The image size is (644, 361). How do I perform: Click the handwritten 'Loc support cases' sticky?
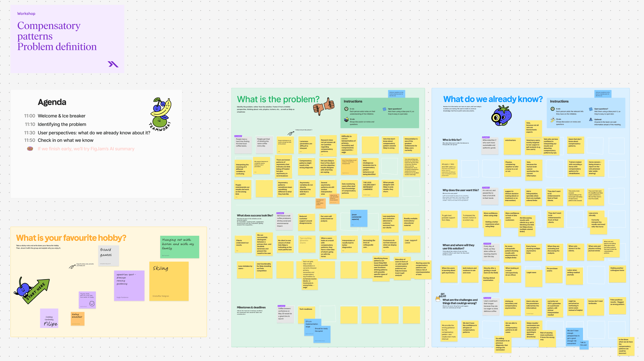[x=412, y=244]
